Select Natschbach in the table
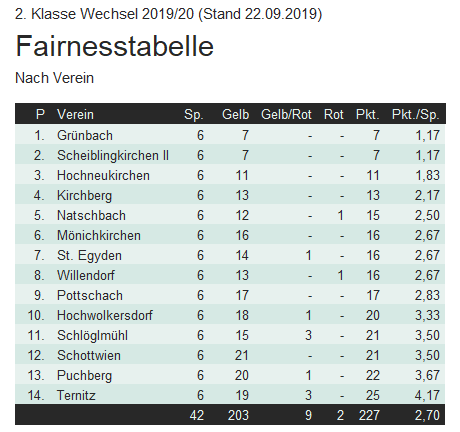This screenshot has width=460, height=432. 91,215
